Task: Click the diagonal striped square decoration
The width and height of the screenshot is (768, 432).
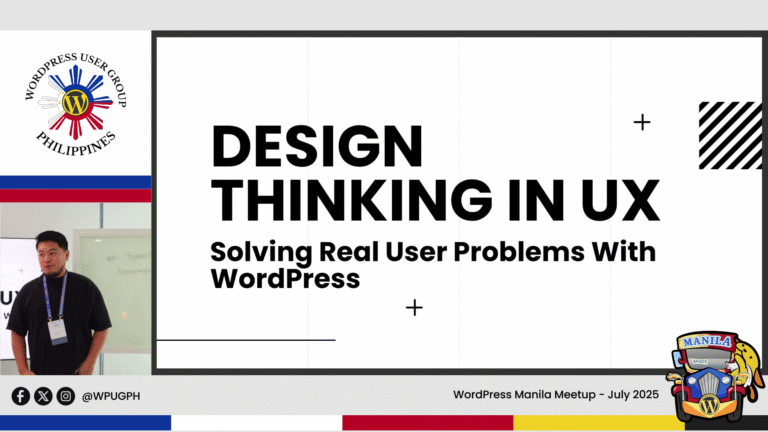Action: (731, 134)
